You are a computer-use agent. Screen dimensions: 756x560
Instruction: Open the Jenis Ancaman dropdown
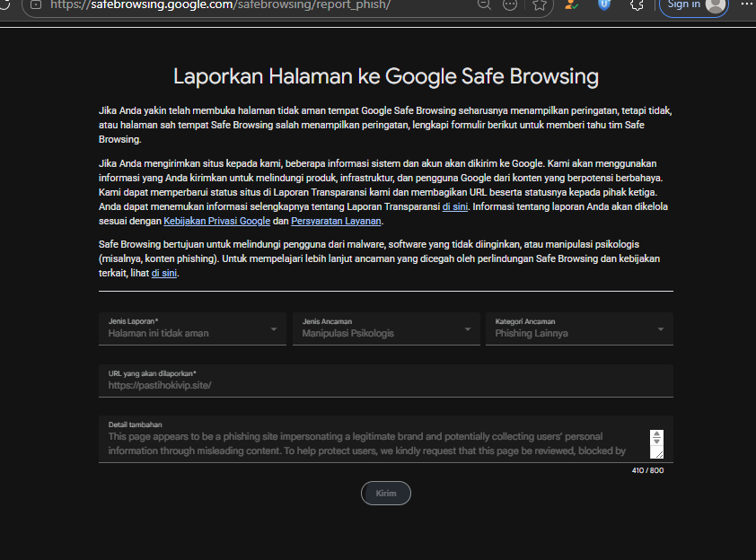point(386,328)
